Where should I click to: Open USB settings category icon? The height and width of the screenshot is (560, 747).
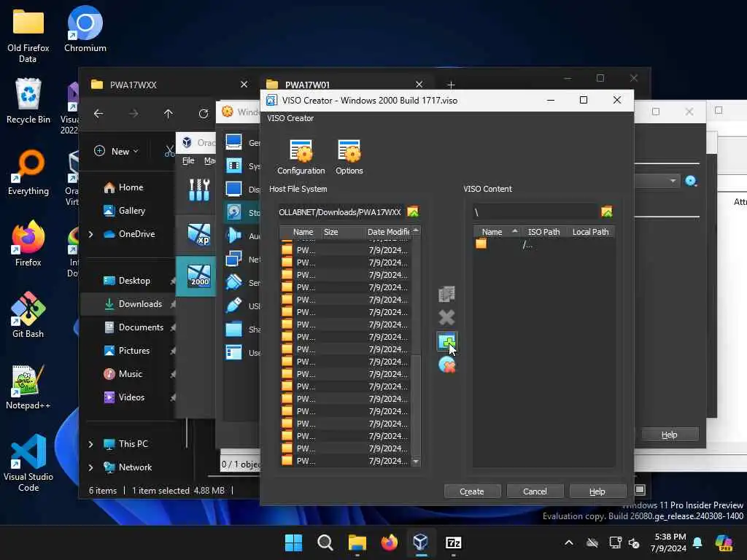[x=233, y=306]
